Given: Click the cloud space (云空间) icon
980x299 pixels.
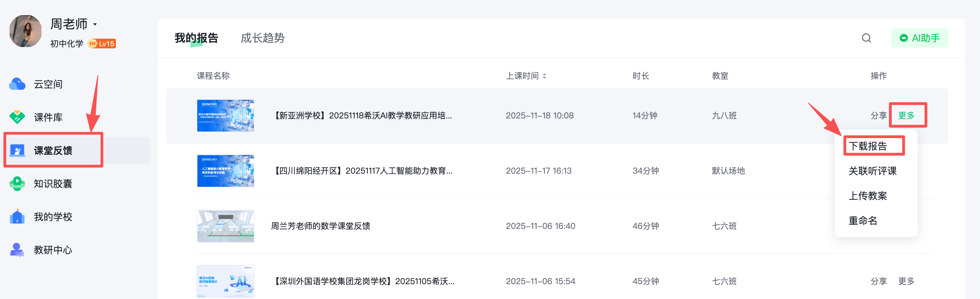Looking at the screenshot, I should (17, 84).
